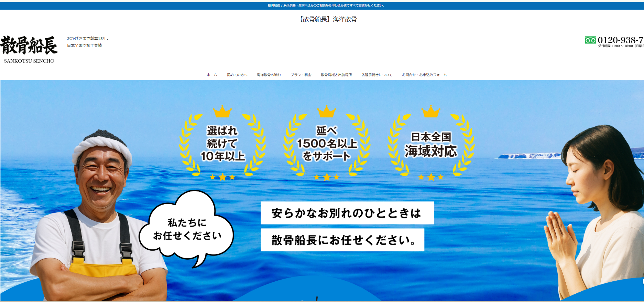Screen dimensions: 644x302
Task: Click the crown above the 日本全国 badge
Action: [431, 112]
